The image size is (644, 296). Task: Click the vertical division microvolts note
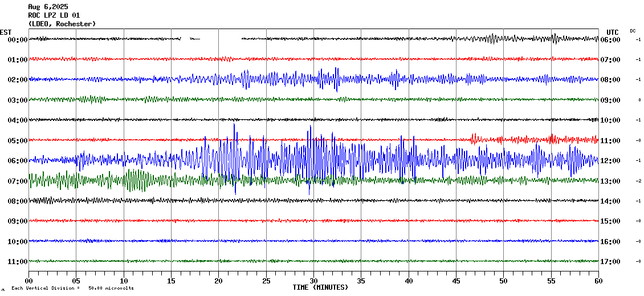tap(71, 288)
